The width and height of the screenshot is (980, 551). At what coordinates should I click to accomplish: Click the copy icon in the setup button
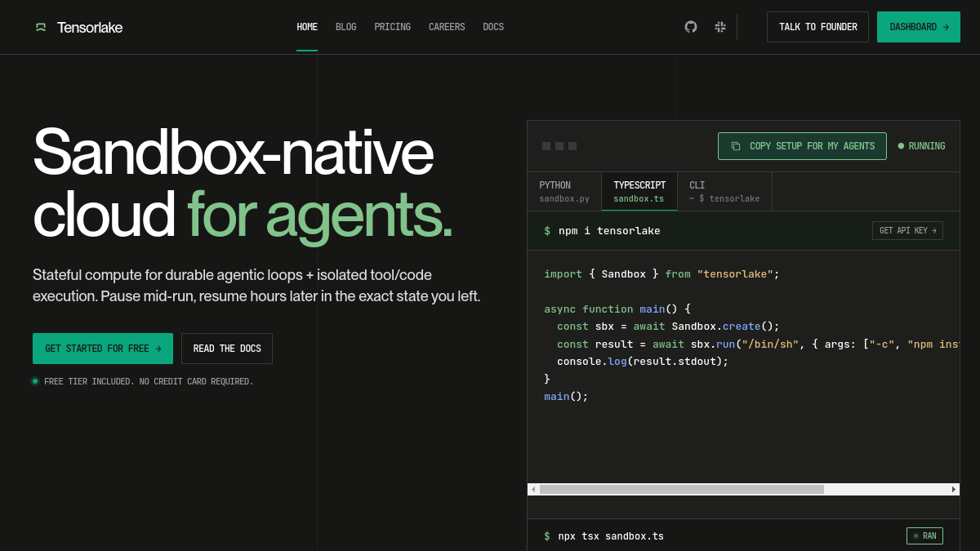pyautogui.click(x=736, y=146)
